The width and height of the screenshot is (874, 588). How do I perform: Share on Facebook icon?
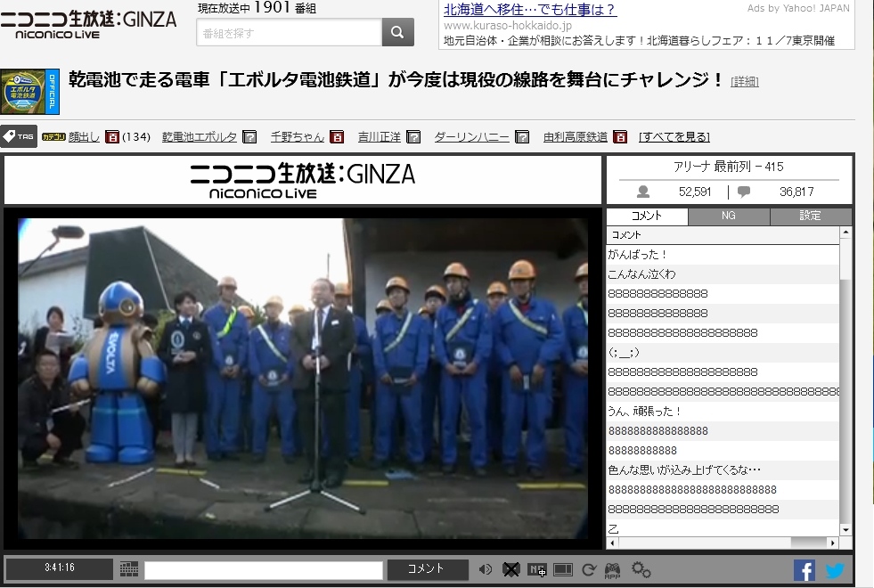(x=805, y=570)
